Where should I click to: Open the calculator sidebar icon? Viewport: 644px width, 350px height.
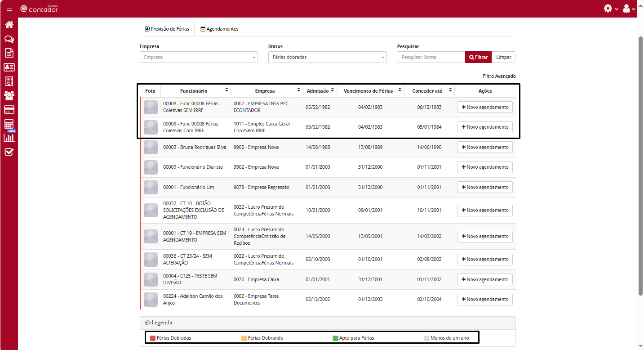point(9,124)
